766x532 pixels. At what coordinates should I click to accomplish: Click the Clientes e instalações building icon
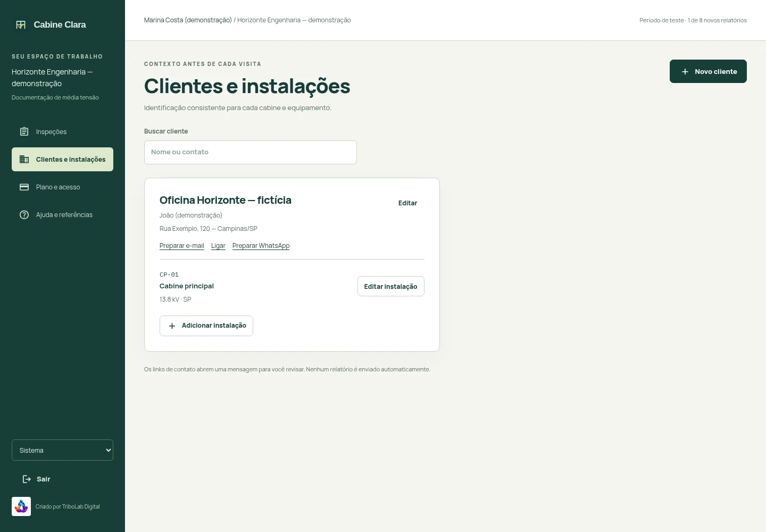pyautogui.click(x=24, y=159)
